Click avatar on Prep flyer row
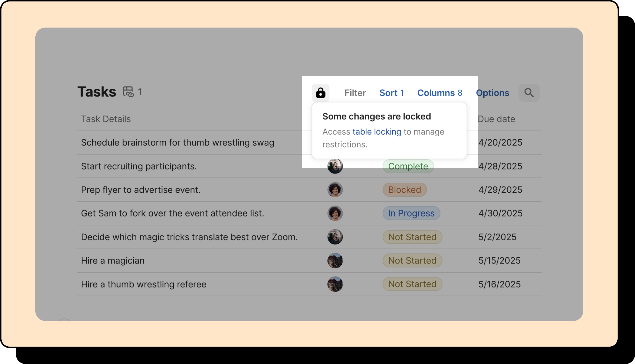The image size is (635, 364). [x=335, y=190]
